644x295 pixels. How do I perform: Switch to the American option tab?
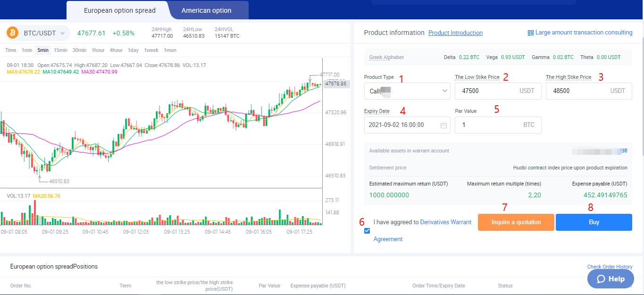pyautogui.click(x=206, y=10)
